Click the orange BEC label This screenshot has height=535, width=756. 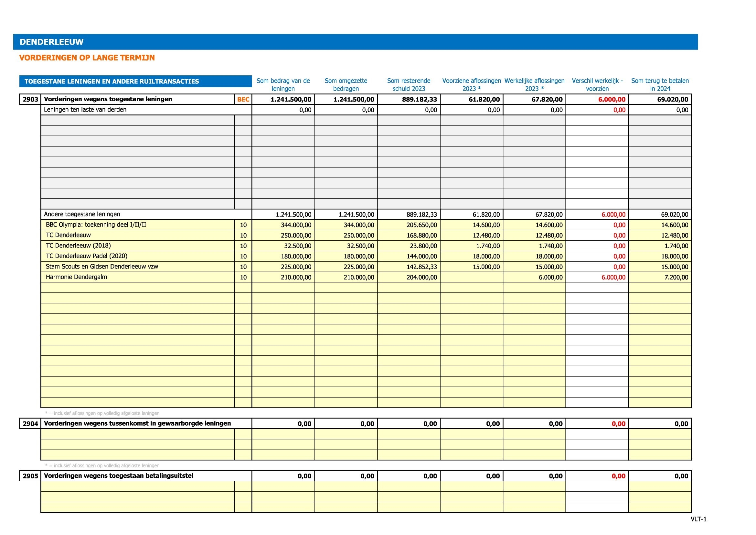(243, 99)
